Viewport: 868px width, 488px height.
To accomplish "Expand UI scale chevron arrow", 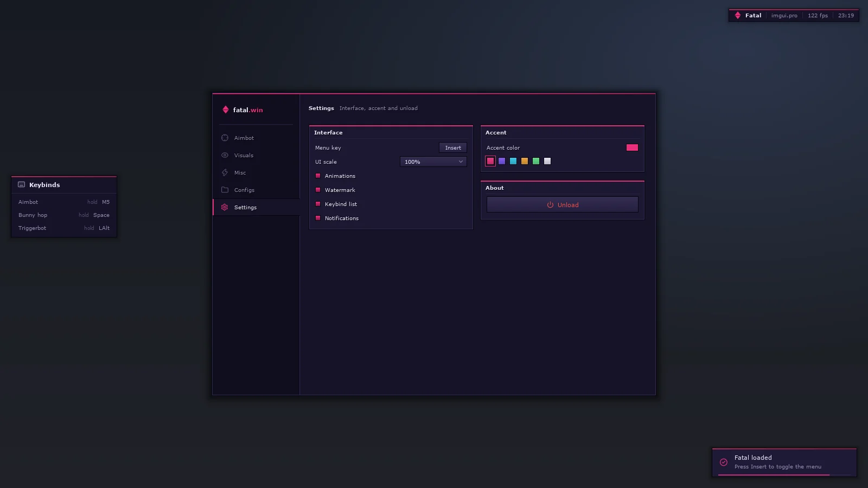I will tap(461, 162).
